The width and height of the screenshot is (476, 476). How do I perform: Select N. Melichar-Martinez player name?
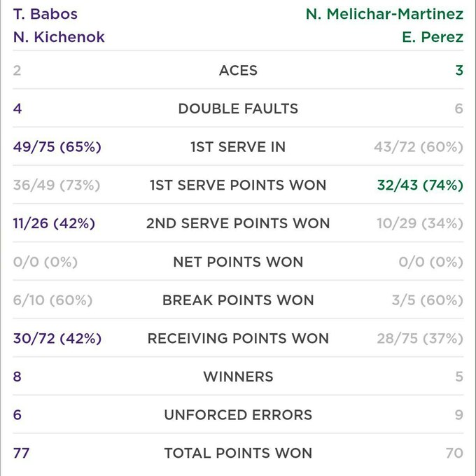[384, 14]
